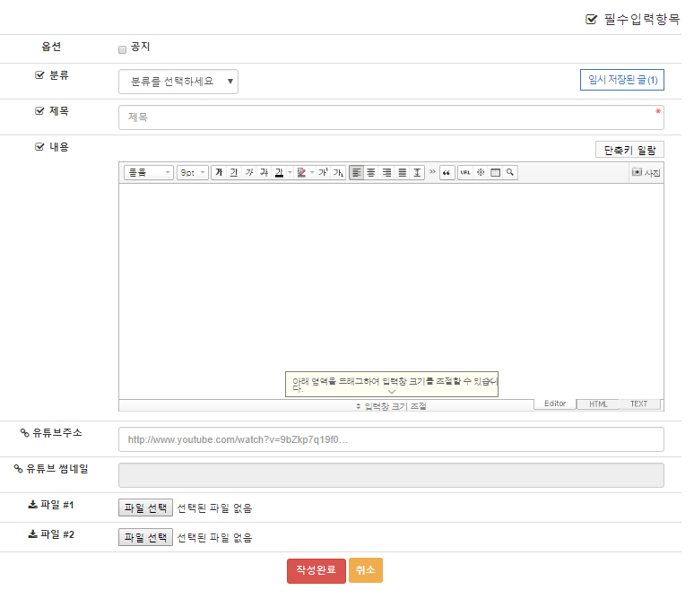Open find and replace magnifier icon
Screen dimensions: 694x616
point(509,172)
